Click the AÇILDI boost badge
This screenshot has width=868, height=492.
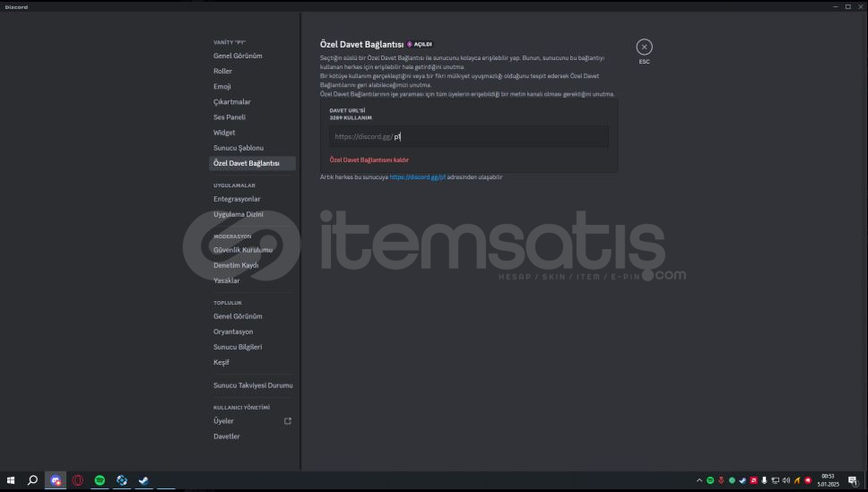[420, 44]
